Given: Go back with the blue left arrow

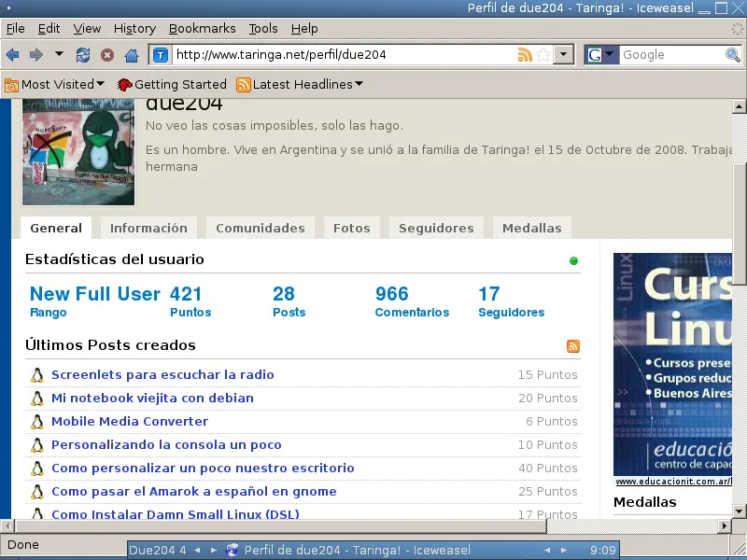Looking at the screenshot, I should tap(12, 55).
